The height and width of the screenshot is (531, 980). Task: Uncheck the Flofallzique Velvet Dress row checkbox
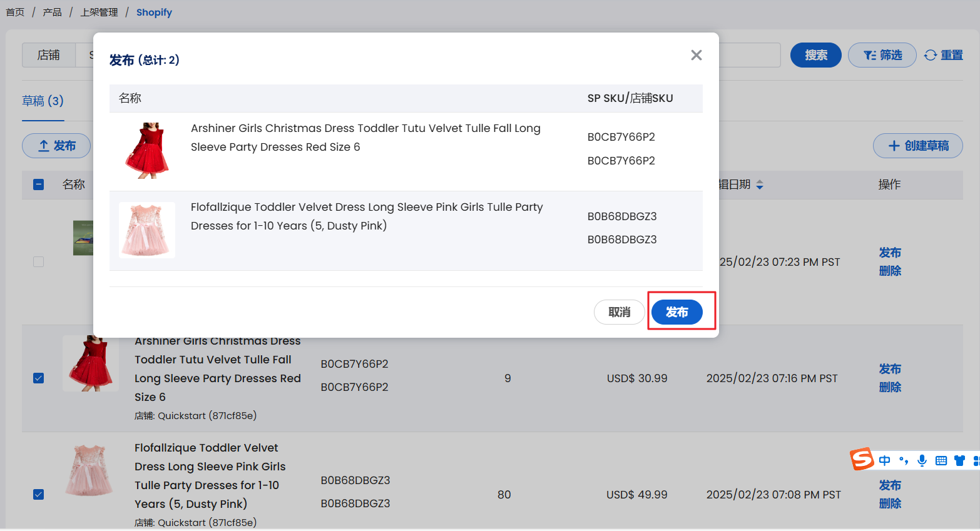[x=39, y=495]
